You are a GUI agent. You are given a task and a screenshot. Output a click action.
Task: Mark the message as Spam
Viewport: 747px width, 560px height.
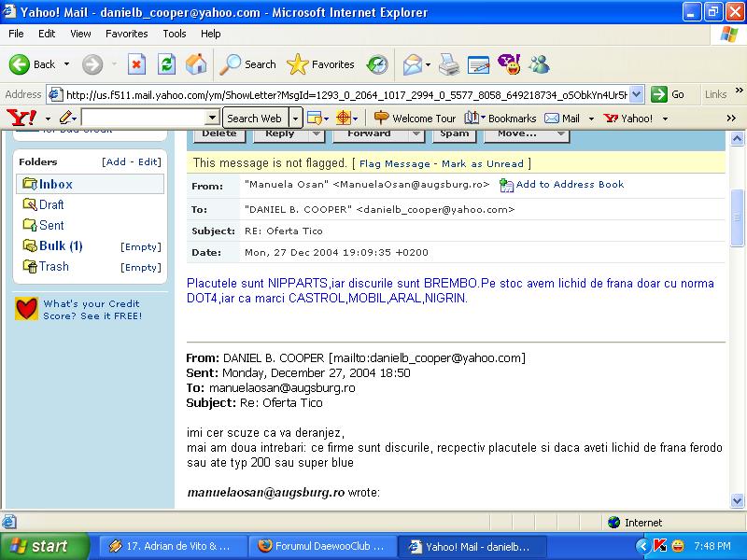(x=455, y=134)
